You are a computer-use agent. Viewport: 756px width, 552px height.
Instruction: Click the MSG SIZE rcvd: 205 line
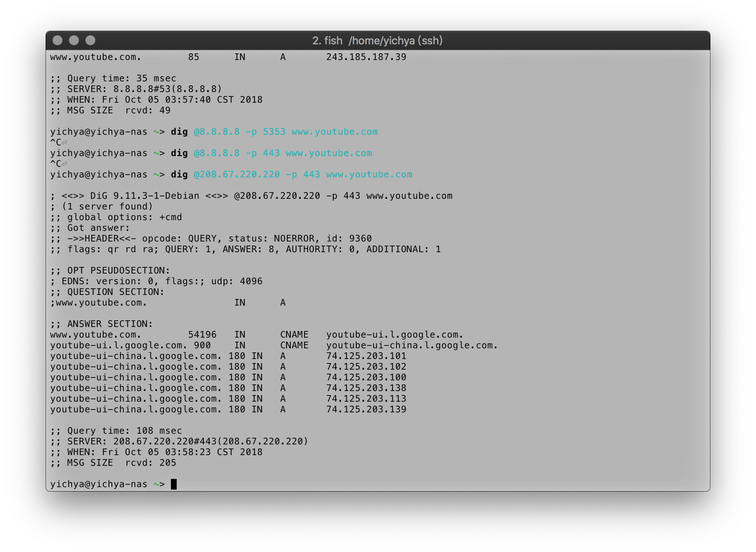tap(113, 463)
